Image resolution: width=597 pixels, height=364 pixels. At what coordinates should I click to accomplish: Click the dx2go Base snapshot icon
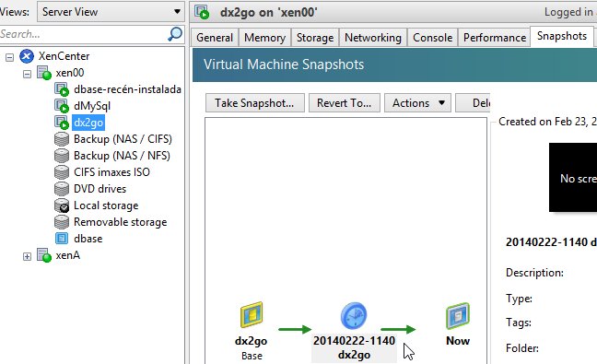[252, 315]
